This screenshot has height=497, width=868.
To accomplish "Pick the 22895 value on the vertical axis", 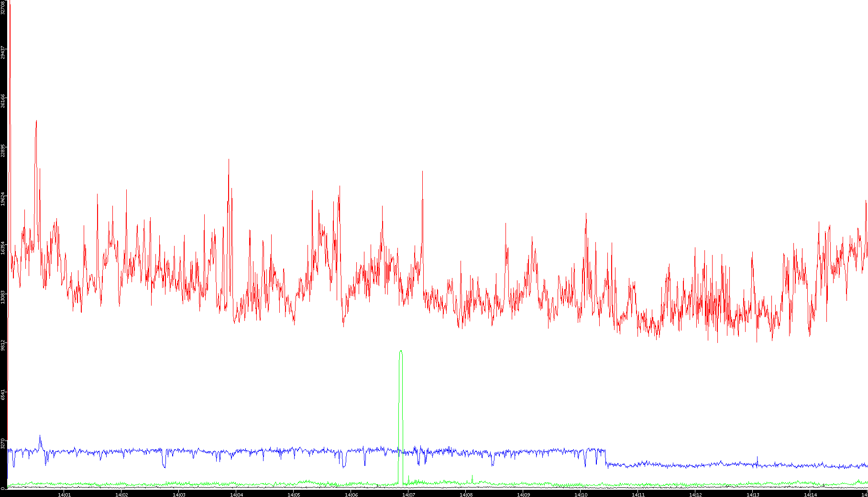I will (3, 151).
